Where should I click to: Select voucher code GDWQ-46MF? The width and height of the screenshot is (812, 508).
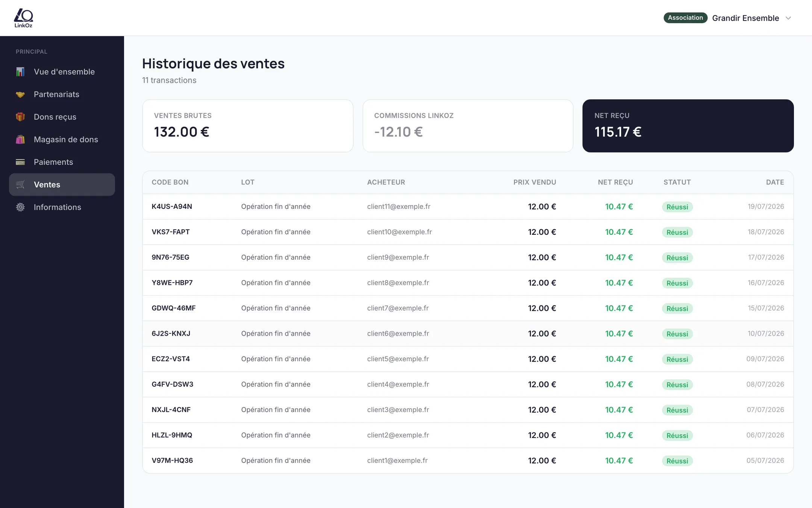pos(174,308)
